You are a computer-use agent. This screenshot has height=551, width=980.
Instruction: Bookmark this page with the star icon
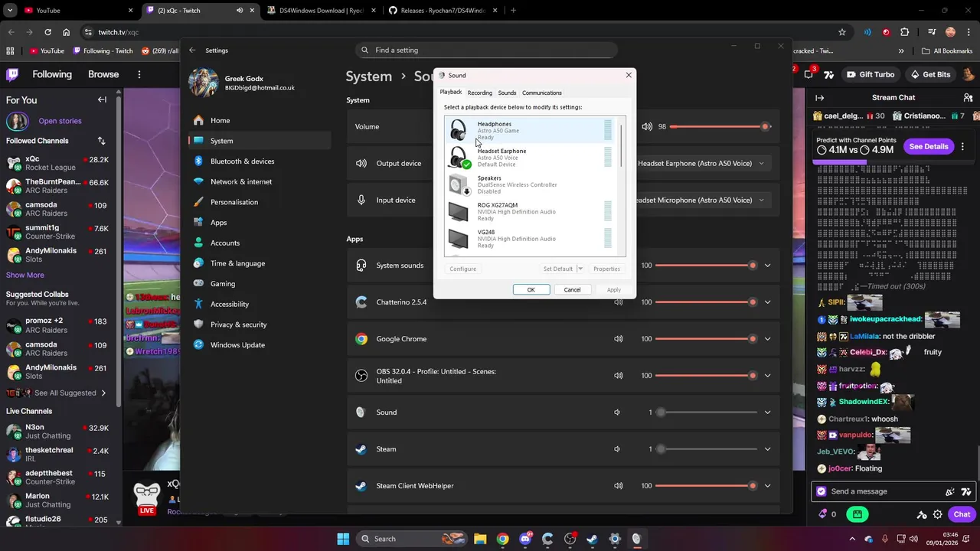842,32
